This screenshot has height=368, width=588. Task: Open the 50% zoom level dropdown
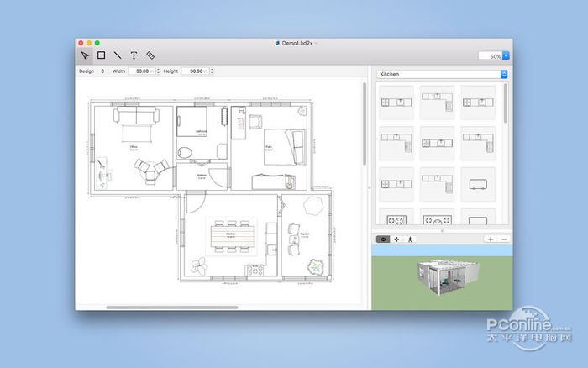[x=506, y=56]
